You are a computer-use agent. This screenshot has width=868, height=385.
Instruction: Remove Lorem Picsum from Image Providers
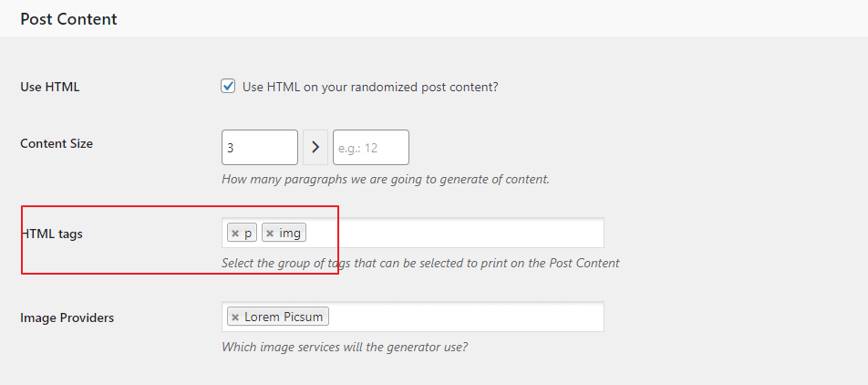pyautogui.click(x=235, y=317)
